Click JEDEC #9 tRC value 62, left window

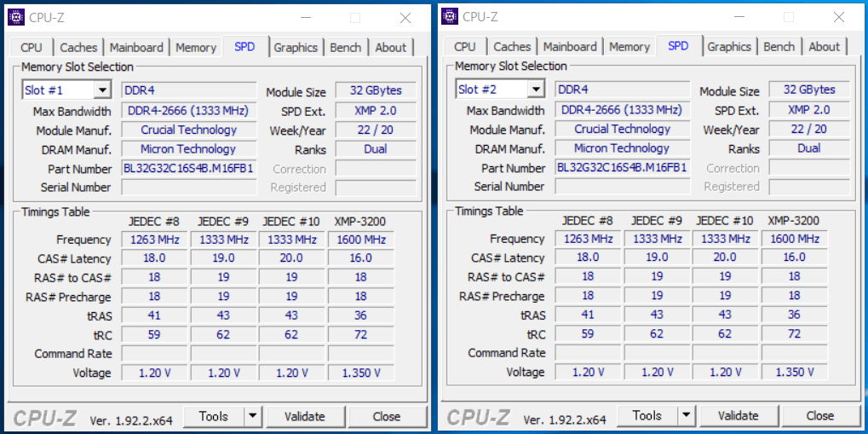223,335
